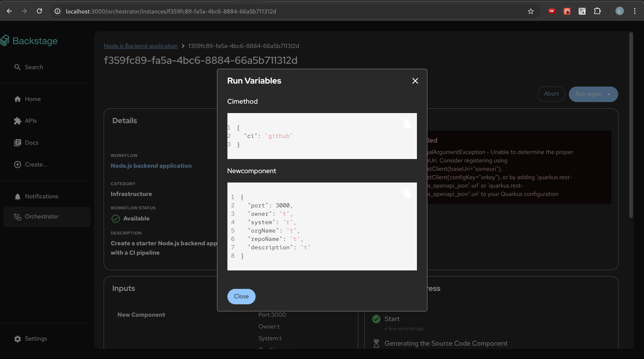This screenshot has width=644, height=359.
Task: Open Settings gear in the sidebar
Action: [x=17, y=339]
